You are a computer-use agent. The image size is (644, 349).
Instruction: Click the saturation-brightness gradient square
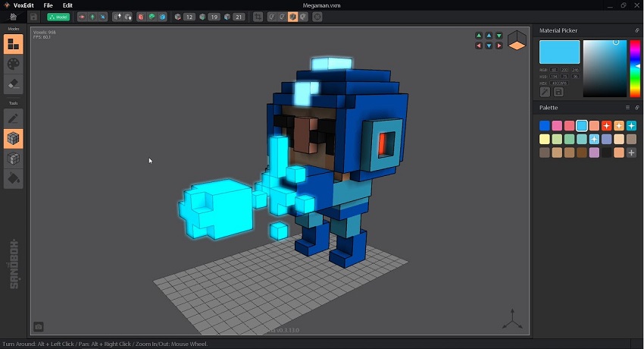coord(605,68)
